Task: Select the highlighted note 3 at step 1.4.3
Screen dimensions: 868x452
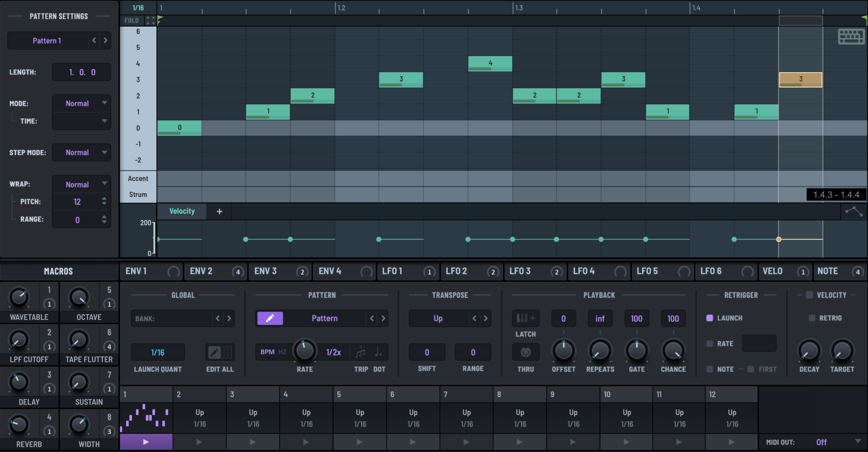Action: pos(800,79)
